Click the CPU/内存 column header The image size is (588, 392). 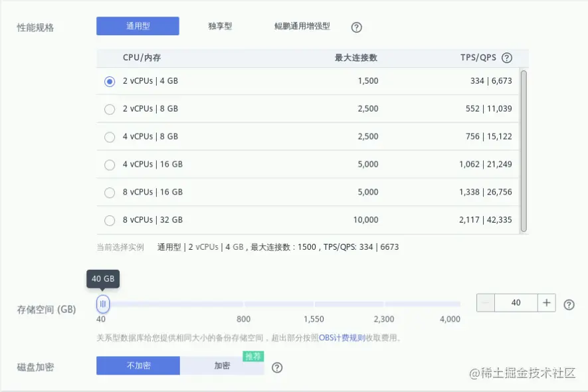point(142,58)
